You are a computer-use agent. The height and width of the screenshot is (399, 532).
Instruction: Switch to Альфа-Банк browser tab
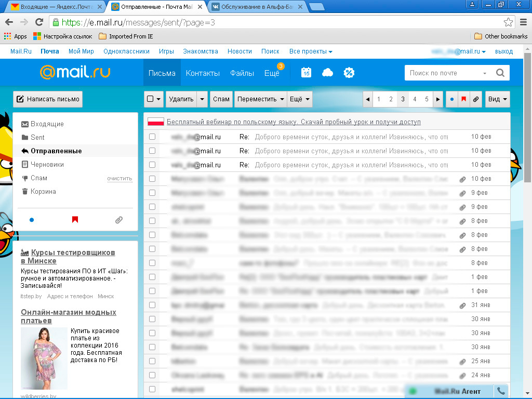[257, 6]
